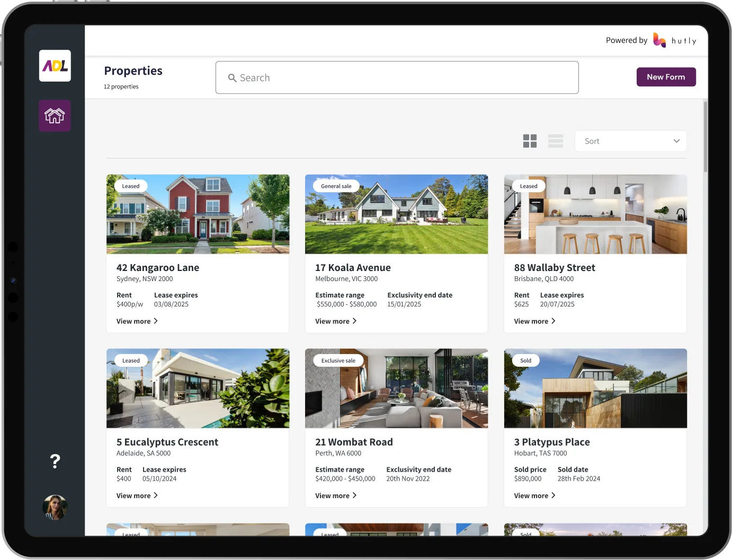Click the Hutly logo in header

pos(675,40)
